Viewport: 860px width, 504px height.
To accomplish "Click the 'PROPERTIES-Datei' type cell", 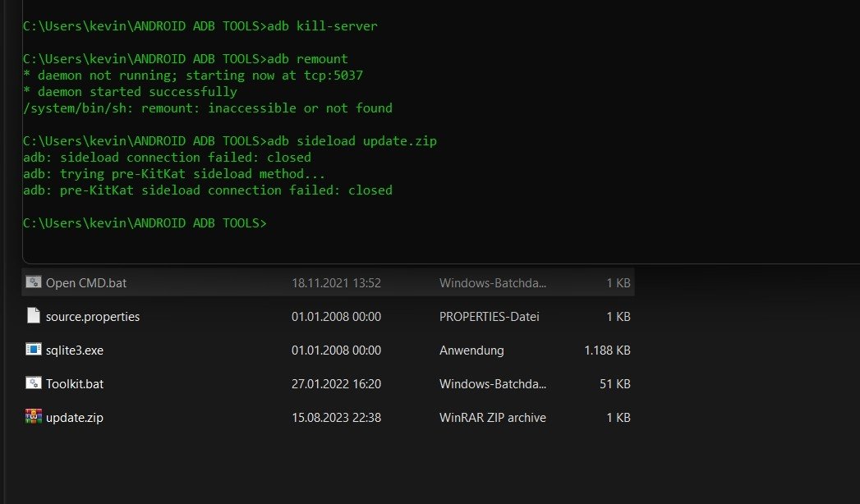I will (489, 317).
